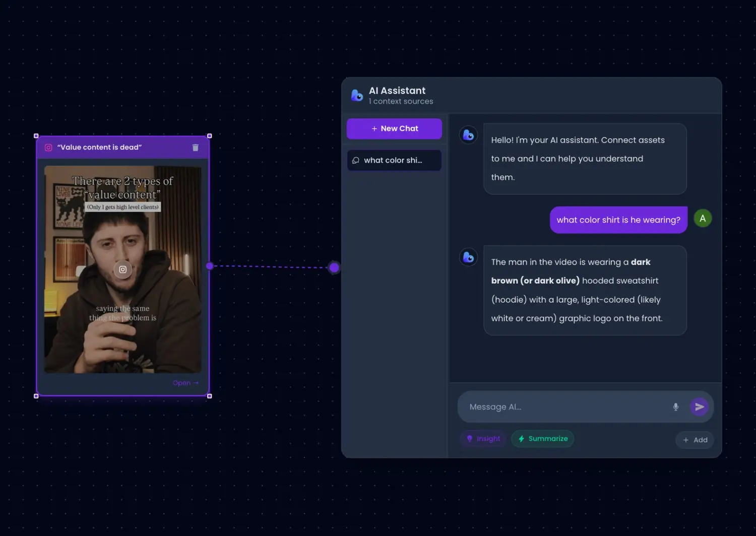Click the Instagram icon in card header
The height and width of the screenshot is (536, 756).
(48, 148)
